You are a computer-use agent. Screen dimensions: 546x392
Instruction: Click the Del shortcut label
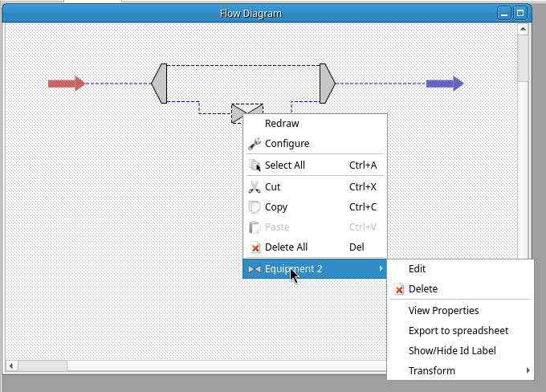(x=357, y=247)
